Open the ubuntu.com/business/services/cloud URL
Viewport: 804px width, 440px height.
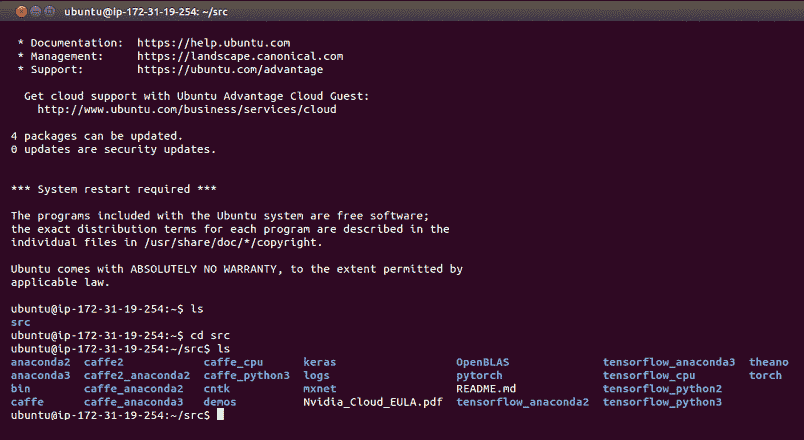coord(187,110)
